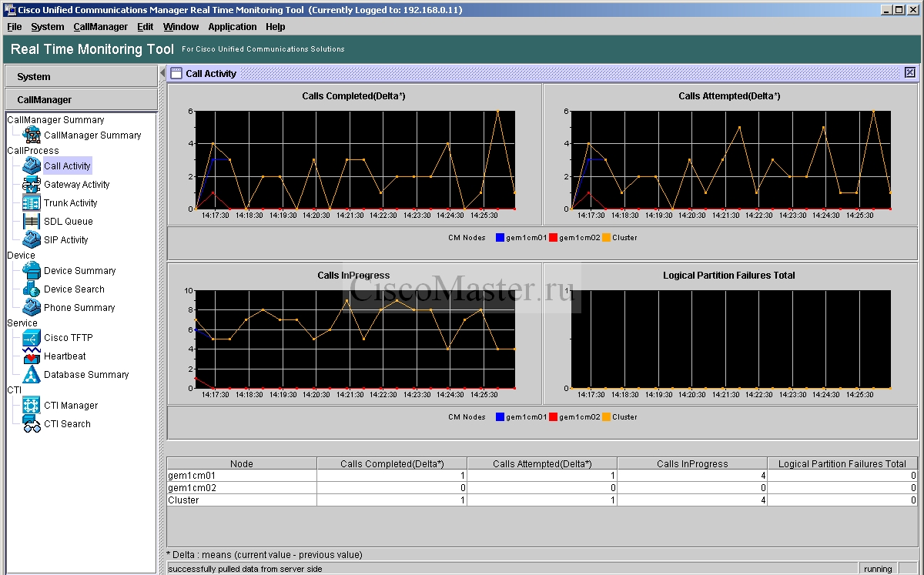Open the Window menu

pyautogui.click(x=181, y=27)
